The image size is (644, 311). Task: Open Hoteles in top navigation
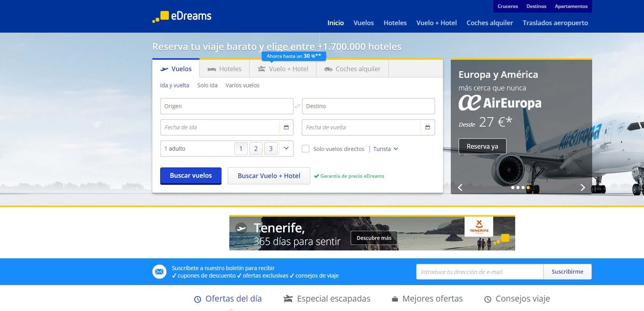point(395,23)
